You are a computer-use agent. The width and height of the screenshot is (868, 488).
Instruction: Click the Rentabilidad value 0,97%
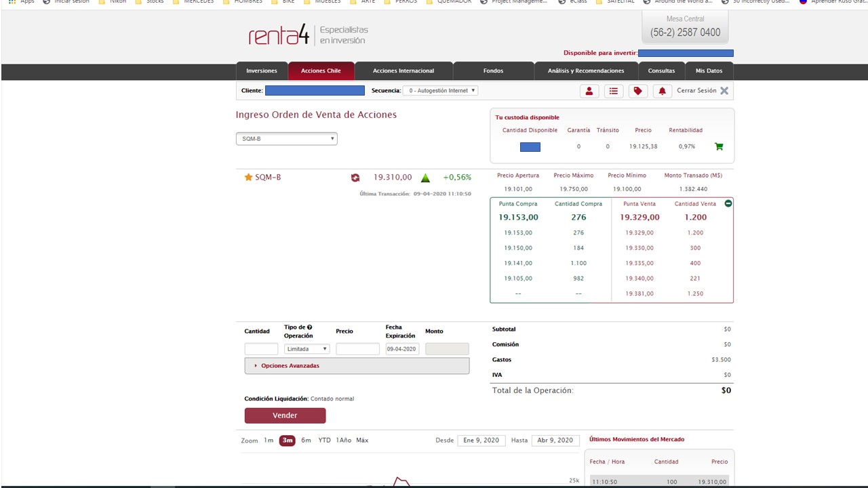[x=687, y=146]
